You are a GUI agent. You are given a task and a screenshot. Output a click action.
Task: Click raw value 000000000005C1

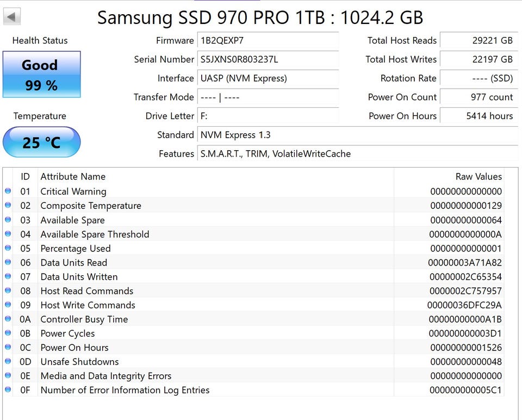(x=465, y=390)
